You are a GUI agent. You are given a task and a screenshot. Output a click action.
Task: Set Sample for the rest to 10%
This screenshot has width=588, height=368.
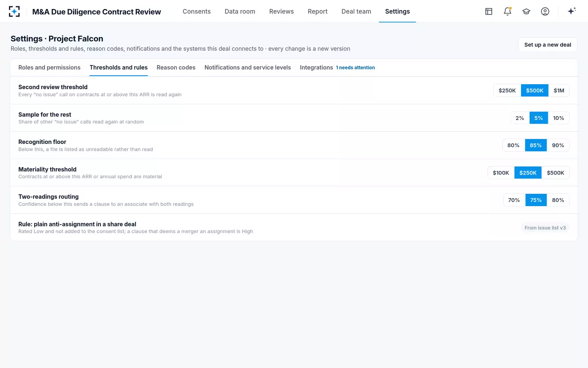[559, 118]
